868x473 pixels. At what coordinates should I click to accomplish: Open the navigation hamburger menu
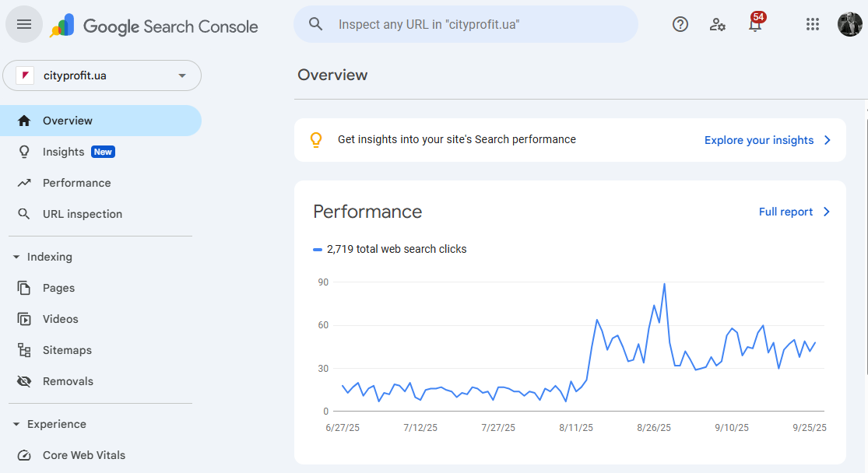[x=23, y=24]
